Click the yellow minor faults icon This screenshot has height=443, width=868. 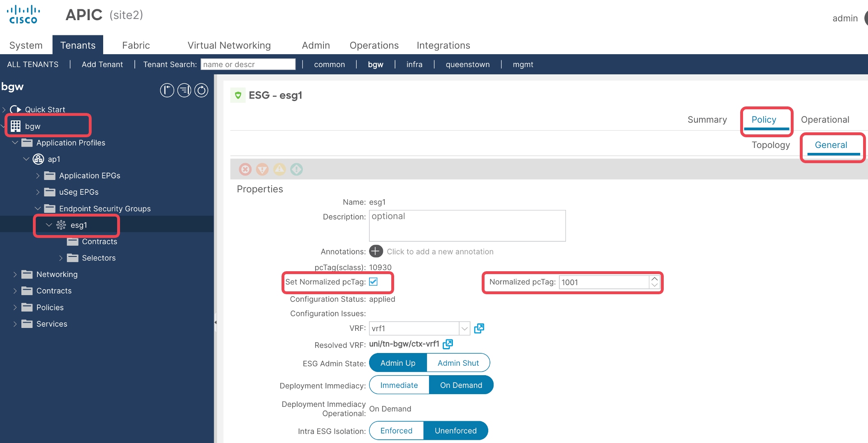[279, 169]
